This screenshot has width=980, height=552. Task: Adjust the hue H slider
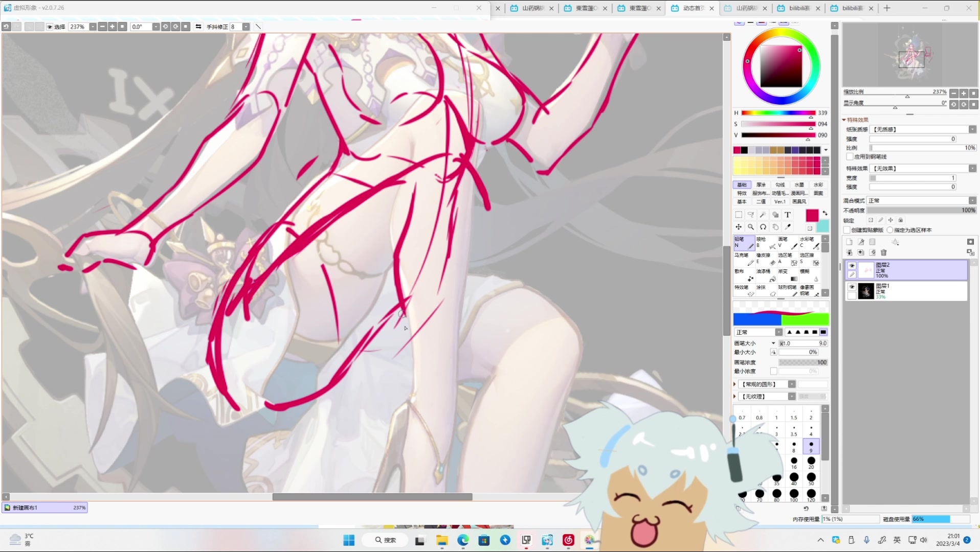pos(778,113)
